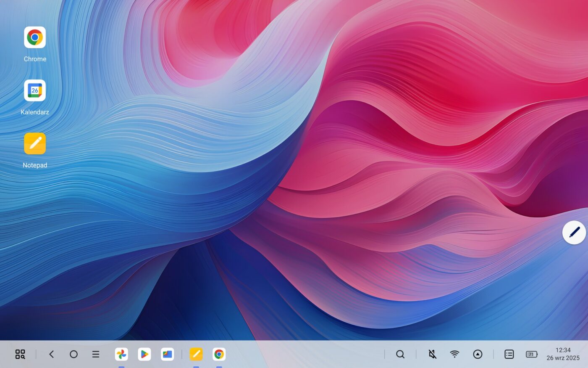588x368 pixels.
Task: Open recent apps with three-line button
Action: (96, 354)
